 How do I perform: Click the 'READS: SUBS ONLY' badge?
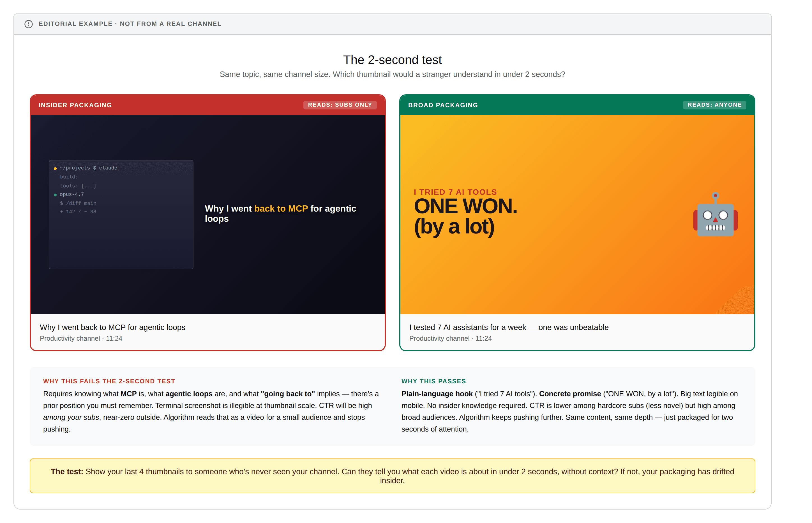tap(340, 105)
